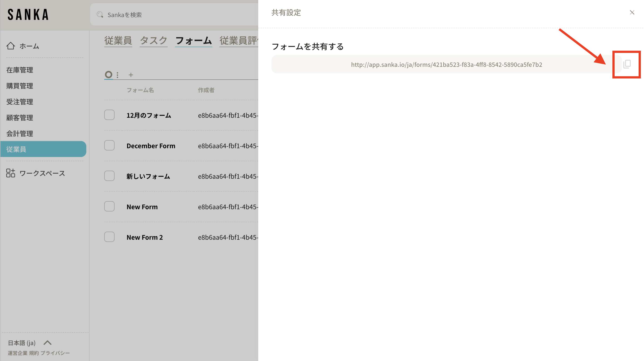
Task: Click the shared form URL text
Action: click(446, 65)
